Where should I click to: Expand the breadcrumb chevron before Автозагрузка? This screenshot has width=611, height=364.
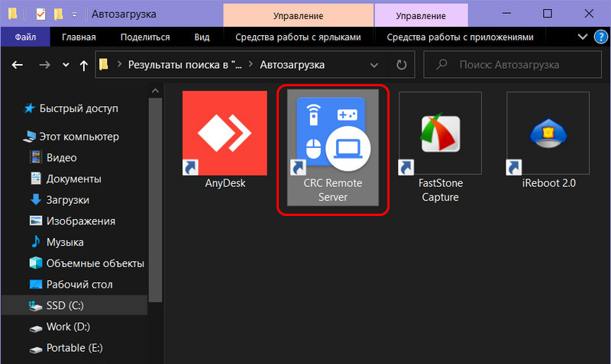coord(251,64)
